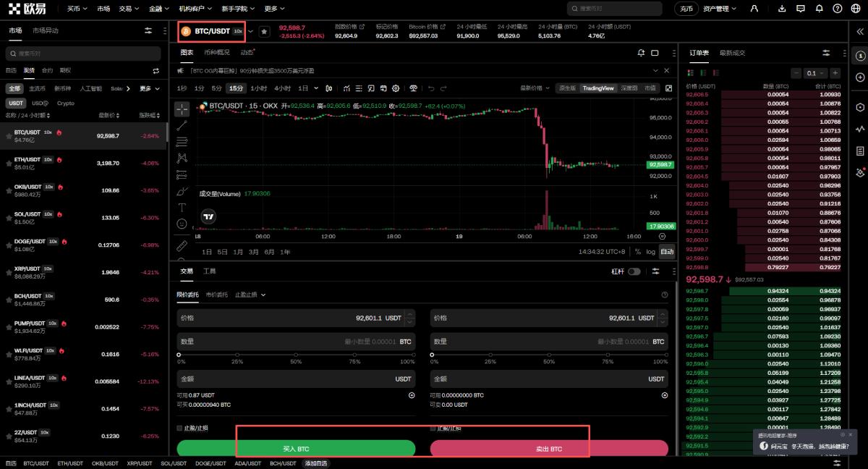Open the candlestick chart style icon
This screenshot has width=868, height=469.
point(329,88)
